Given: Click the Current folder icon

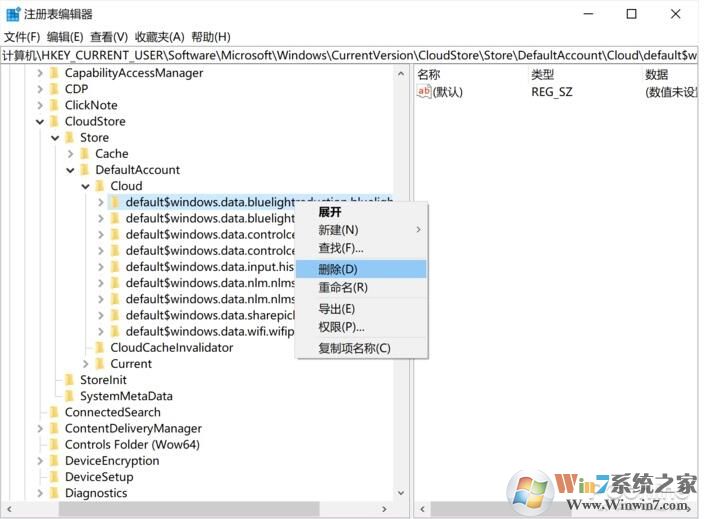Looking at the screenshot, I should click(100, 364).
